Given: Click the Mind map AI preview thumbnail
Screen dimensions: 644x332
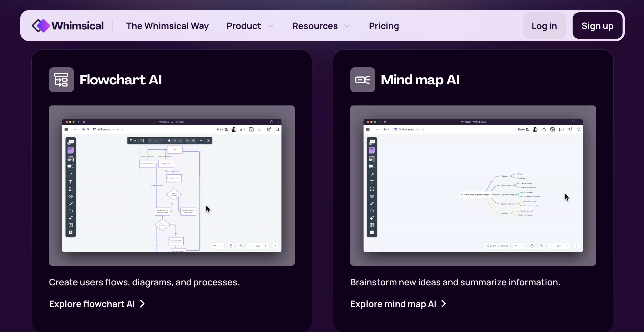Looking at the screenshot, I should [473, 185].
